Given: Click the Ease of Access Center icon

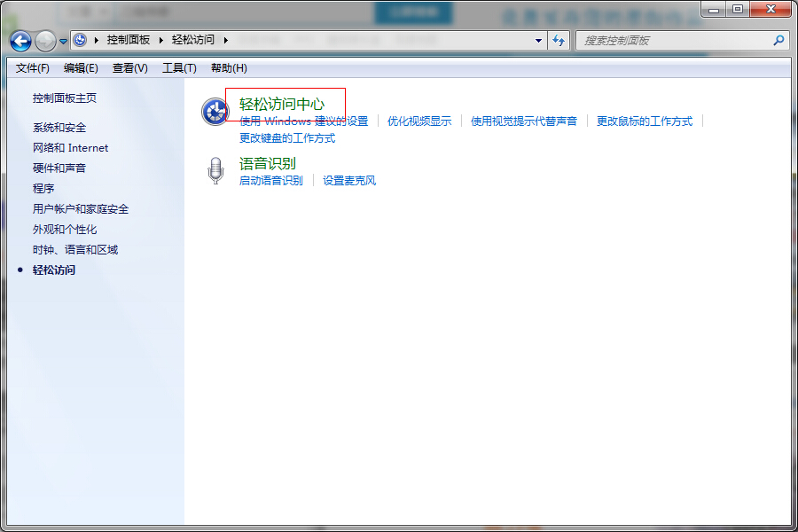Looking at the screenshot, I should [215, 112].
